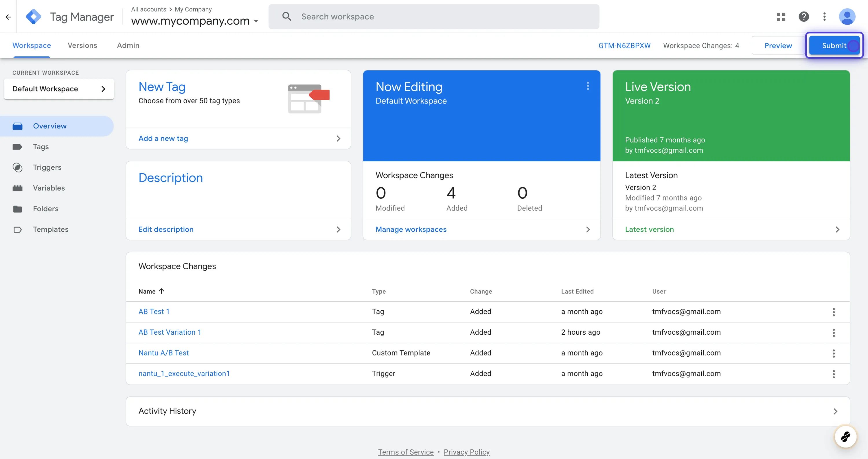The width and height of the screenshot is (868, 459).
Task: Open the three-dot menu for the Nantu A/B Test row
Action: [834, 353]
